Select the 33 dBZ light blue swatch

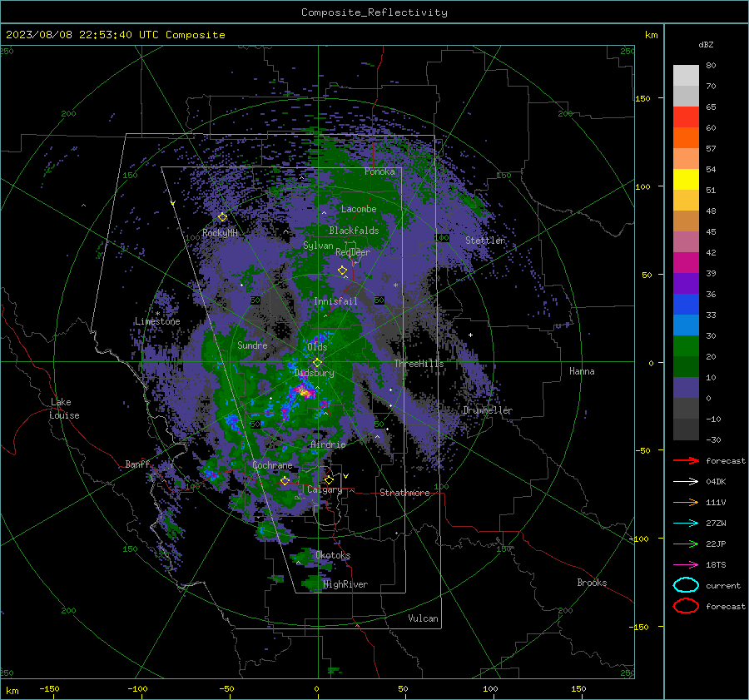686,325
